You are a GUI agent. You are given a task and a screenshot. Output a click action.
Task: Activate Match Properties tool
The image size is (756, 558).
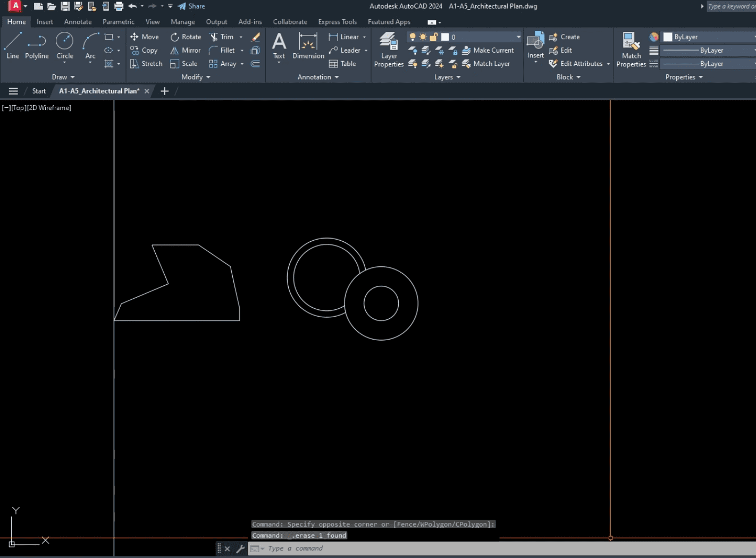pyautogui.click(x=631, y=48)
